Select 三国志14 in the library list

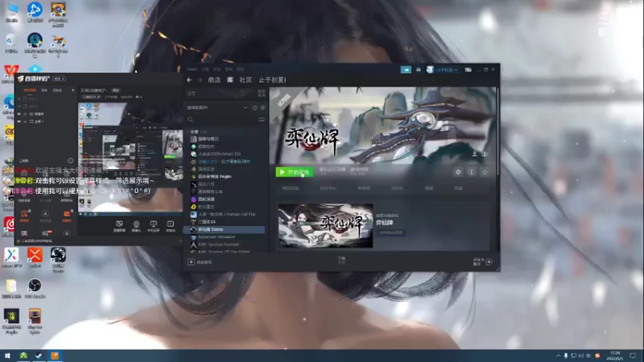[207, 222]
